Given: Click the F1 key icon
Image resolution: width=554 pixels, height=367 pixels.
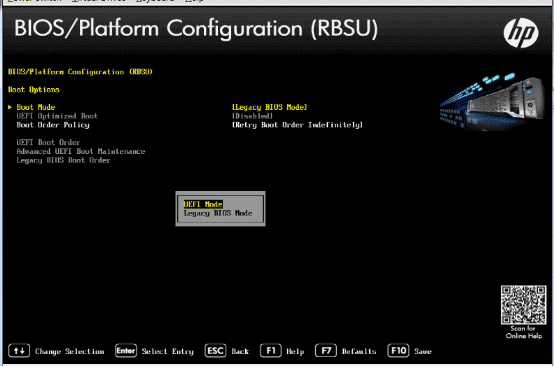Looking at the screenshot, I should (x=271, y=351).
